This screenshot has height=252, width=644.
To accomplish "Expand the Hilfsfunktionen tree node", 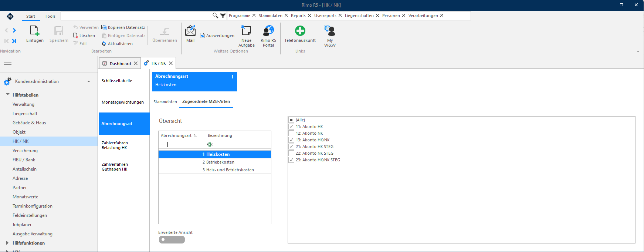I will pyautogui.click(x=7, y=243).
